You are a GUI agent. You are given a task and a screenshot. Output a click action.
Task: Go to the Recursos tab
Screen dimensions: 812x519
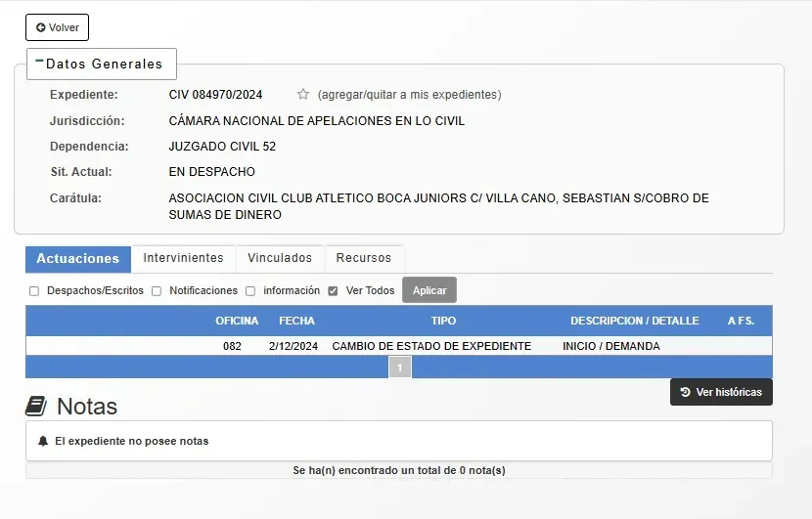click(363, 258)
